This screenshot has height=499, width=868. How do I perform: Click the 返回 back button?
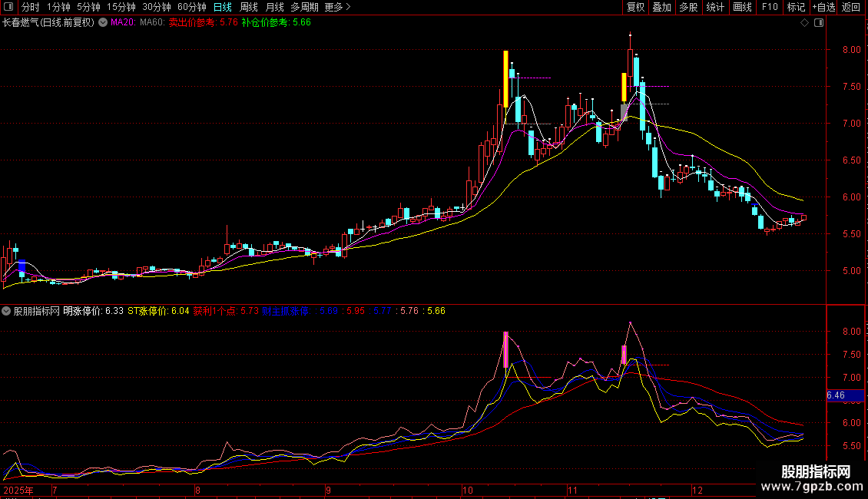851,7
